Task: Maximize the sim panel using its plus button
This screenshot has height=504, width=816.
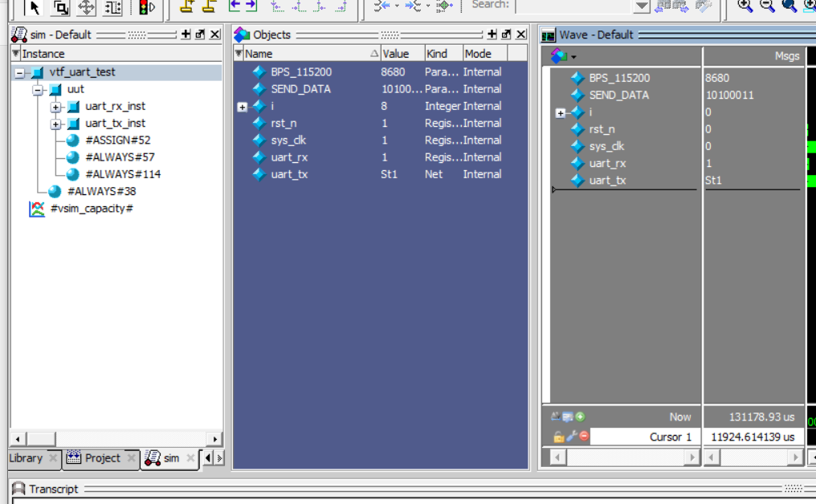Action: (x=185, y=35)
